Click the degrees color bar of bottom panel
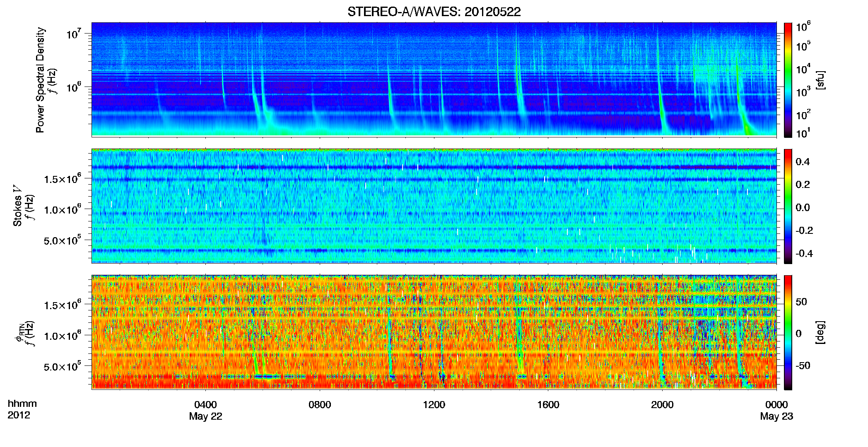 click(788, 332)
